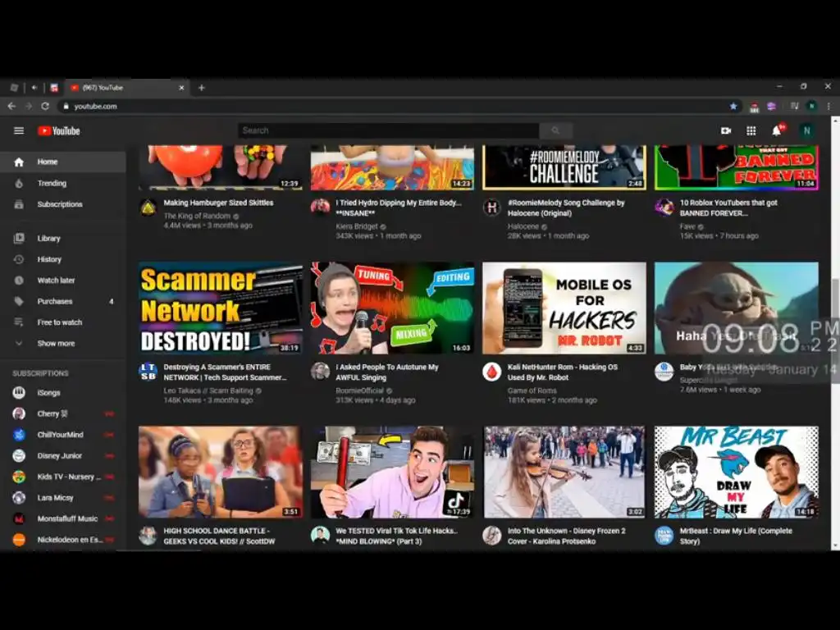Open Cherry subscription channel

point(62,413)
